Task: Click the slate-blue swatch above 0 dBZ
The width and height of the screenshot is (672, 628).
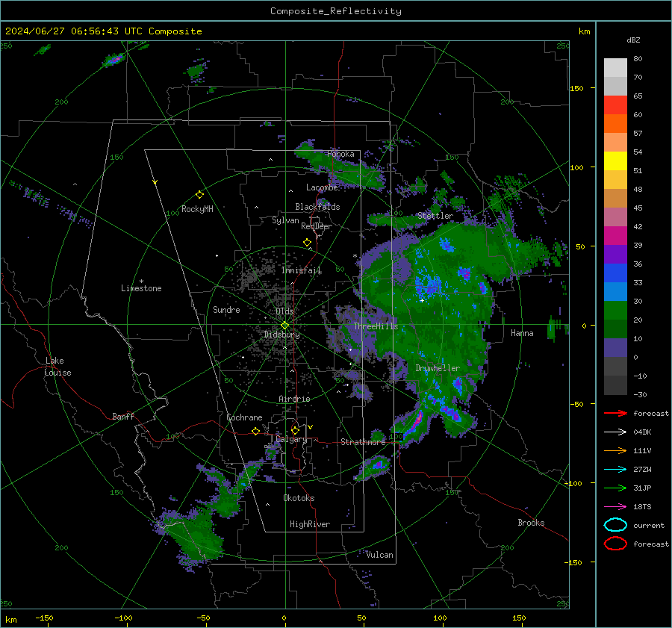Action: [x=615, y=348]
